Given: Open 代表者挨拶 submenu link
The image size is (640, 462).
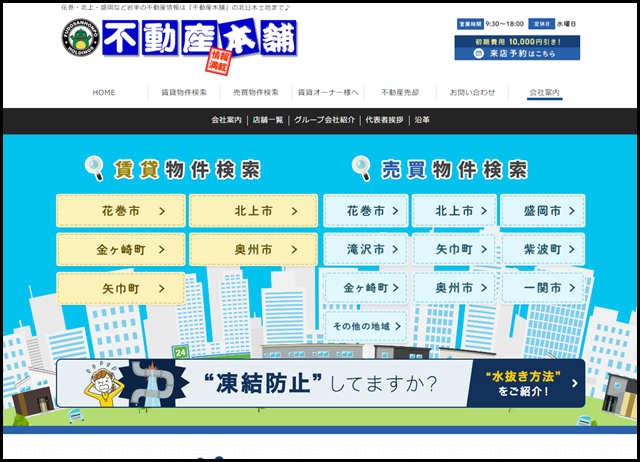Looking at the screenshot, I should 384,120.
